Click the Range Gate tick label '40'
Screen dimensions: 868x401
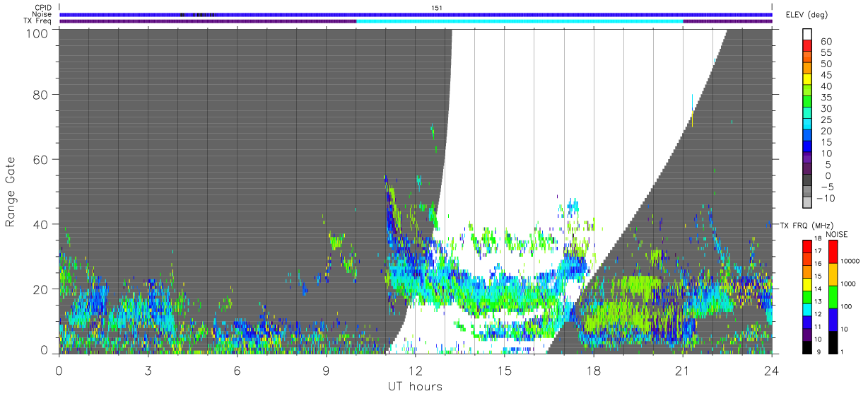(x=41, y=224)
